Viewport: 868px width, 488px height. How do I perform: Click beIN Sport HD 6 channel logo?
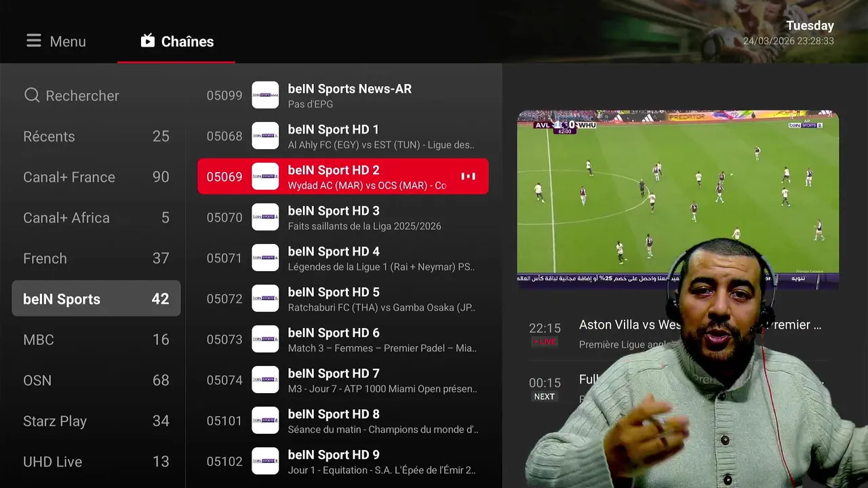265,339
